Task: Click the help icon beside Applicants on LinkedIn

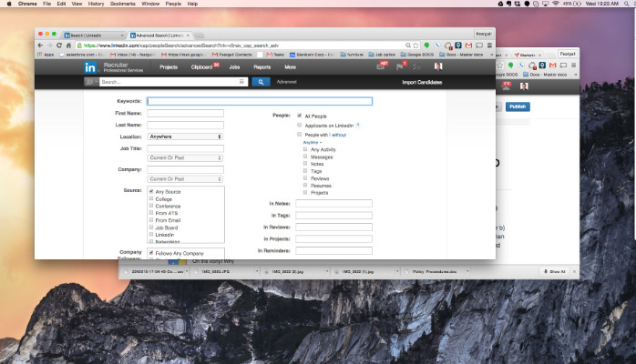Action: tap(358, 126)
